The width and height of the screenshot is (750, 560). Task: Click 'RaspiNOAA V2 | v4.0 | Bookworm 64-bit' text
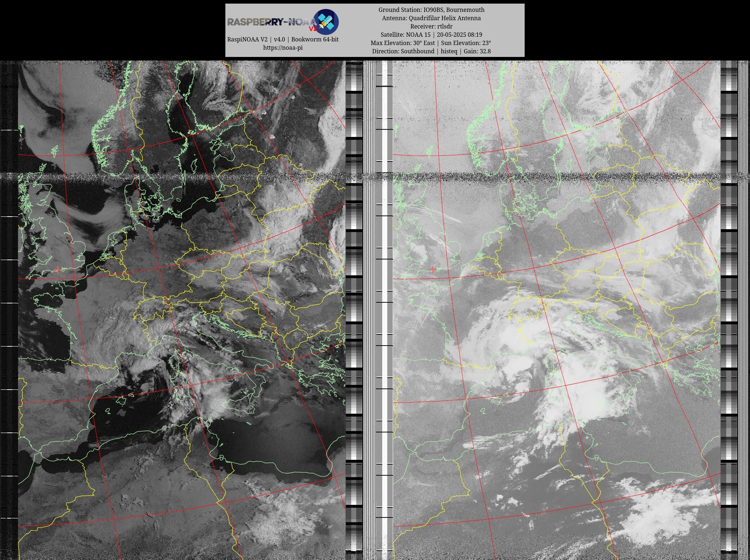(283, 39)
